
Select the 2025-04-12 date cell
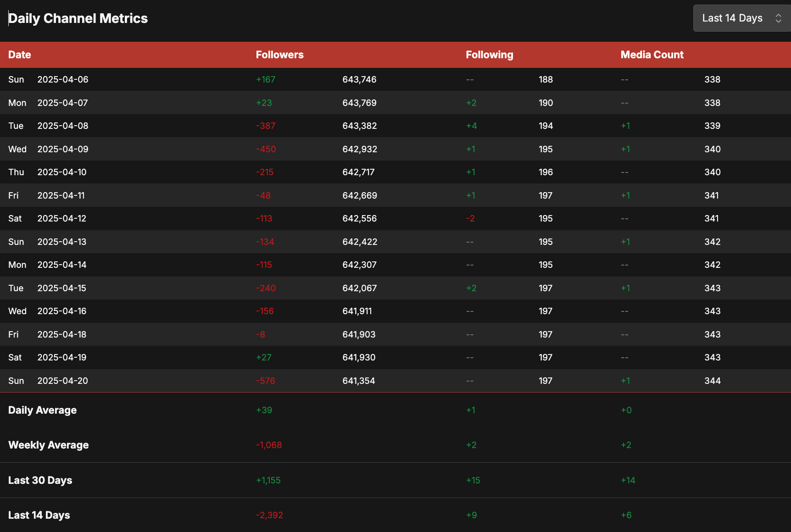tap(62, 218)
